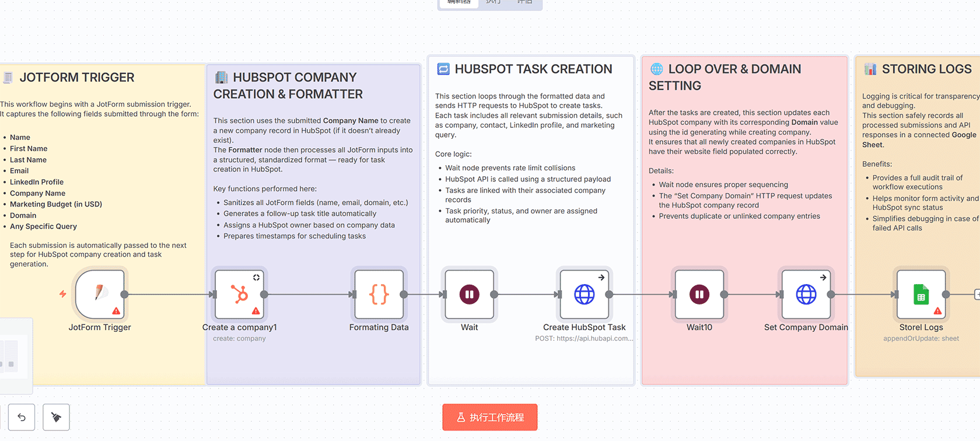
Task: Click plus connector after Storel Logs
Action: coord(977,295)
